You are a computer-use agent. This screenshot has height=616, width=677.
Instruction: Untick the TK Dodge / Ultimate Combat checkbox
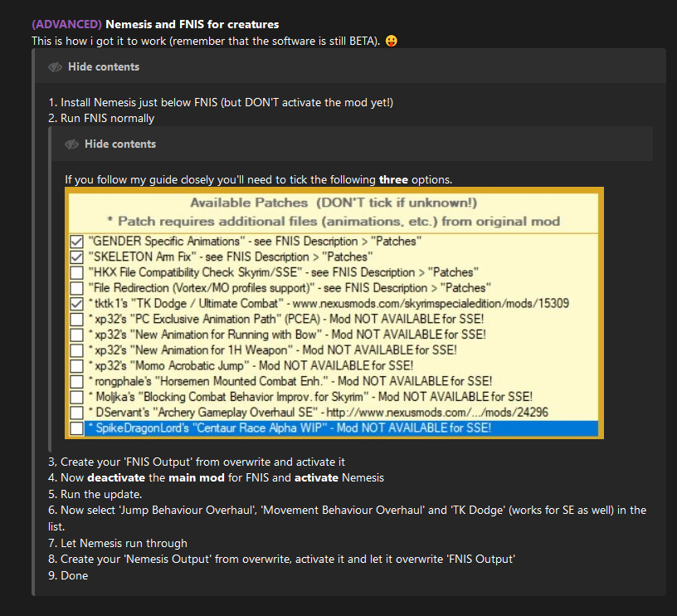pos(77,304)
